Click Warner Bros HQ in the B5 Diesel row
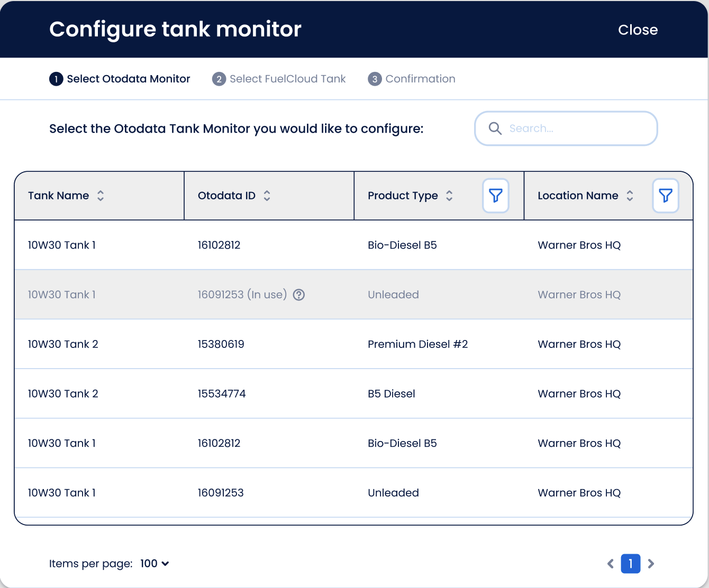 point(579,394)
